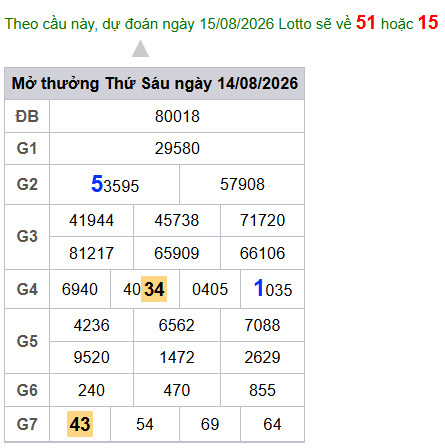Click the G2 number 53595 with blue 5
This screenshot has height=448, width=445.
tap(115, 184)
